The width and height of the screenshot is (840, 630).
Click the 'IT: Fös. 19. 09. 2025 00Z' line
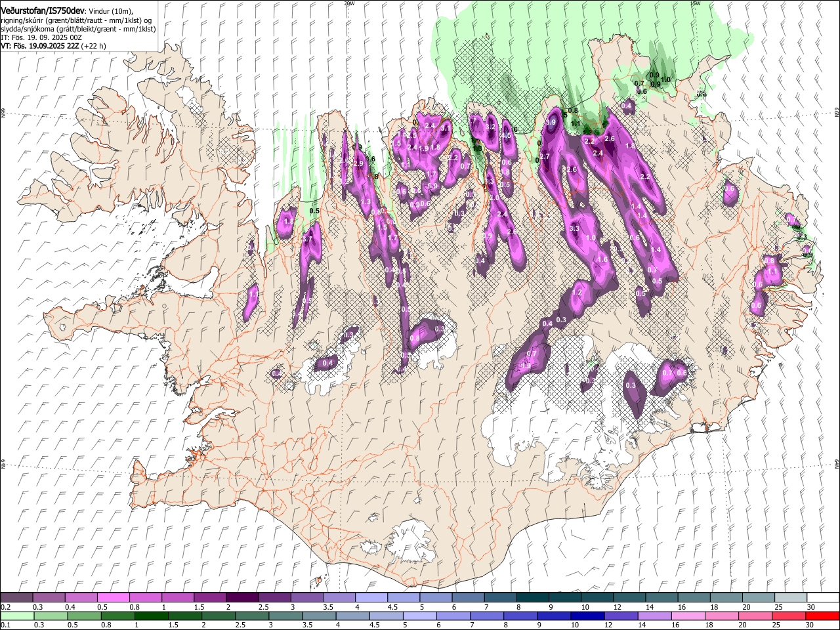(x=41, y=37)
